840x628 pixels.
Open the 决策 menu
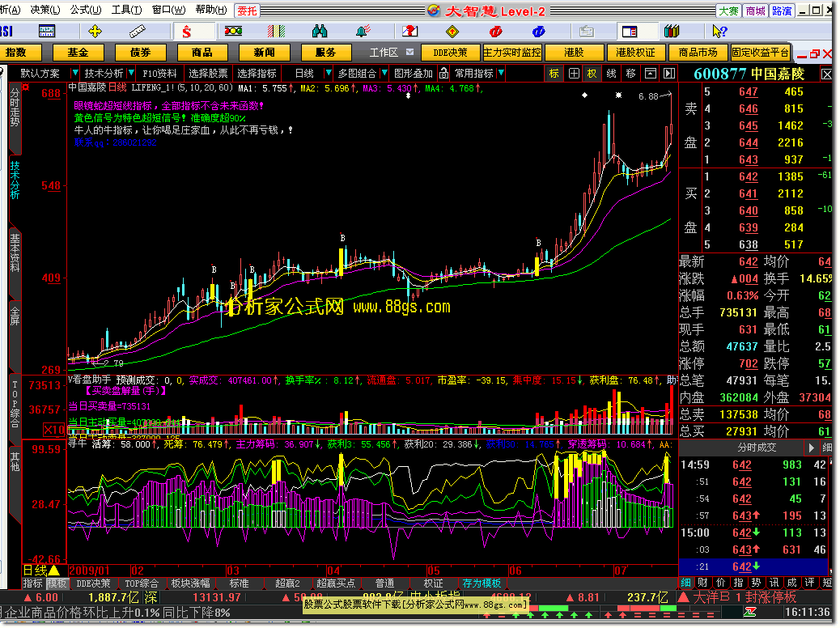point(45,10)
